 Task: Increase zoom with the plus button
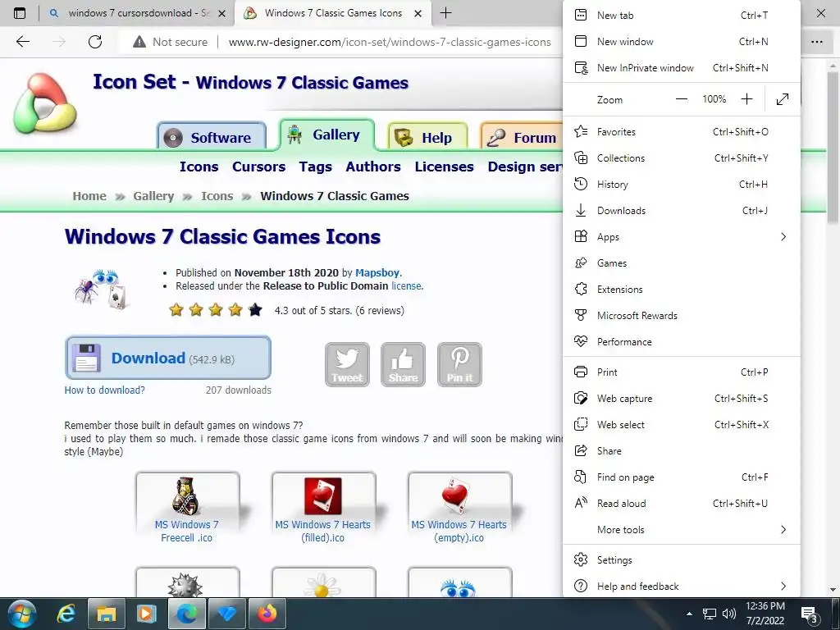(746, 99)
